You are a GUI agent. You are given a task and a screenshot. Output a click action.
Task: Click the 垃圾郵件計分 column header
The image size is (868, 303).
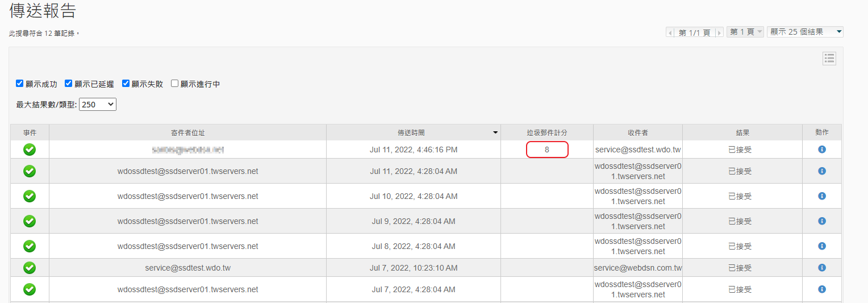click(x=546, y=132)
